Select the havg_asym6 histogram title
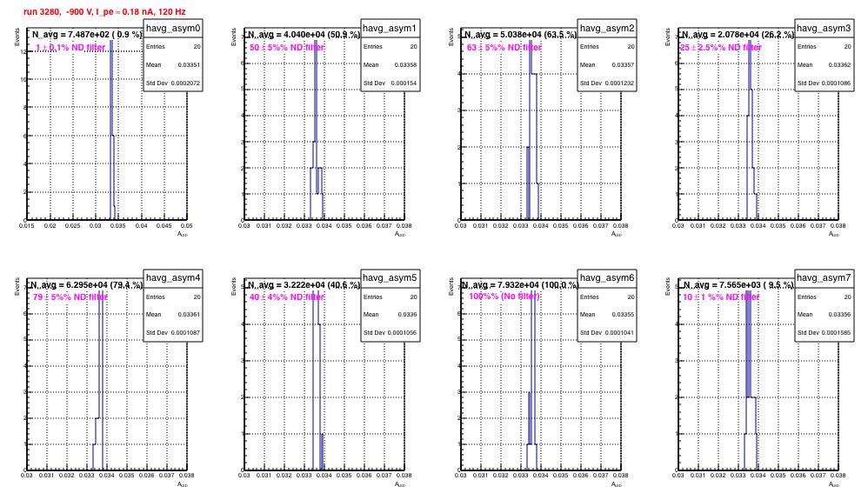The image size is (868, 500). click(x=607, y=277)
